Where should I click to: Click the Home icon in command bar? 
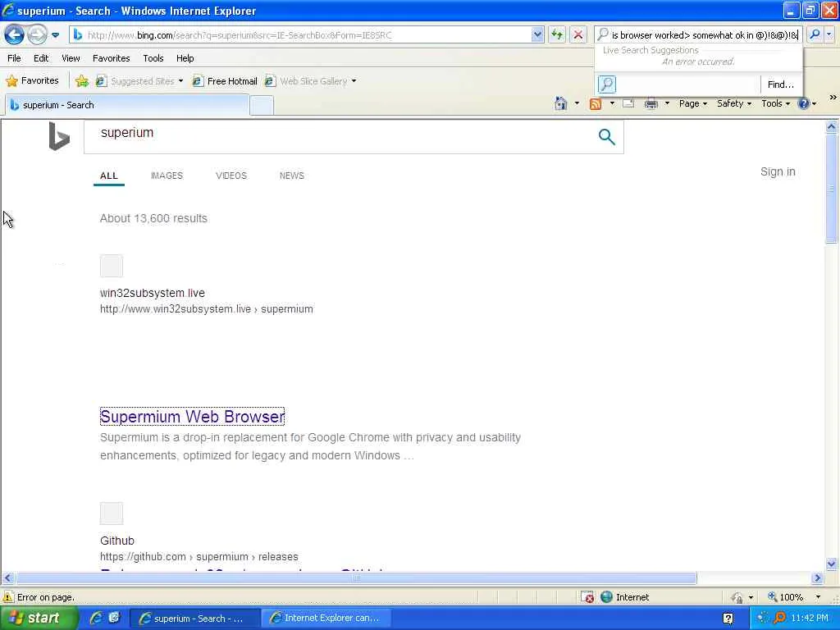coord(560,103)
